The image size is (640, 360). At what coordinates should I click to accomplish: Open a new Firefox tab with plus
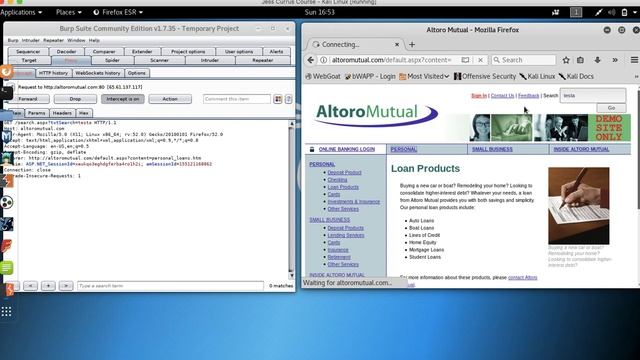pyautogui.click(x=412, y=44)
